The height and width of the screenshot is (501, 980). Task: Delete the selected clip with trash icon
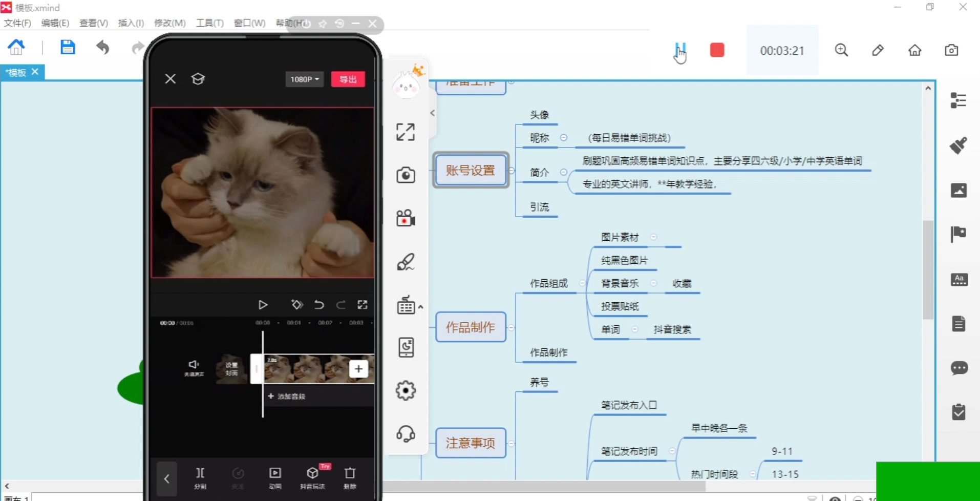coord(350,478)
